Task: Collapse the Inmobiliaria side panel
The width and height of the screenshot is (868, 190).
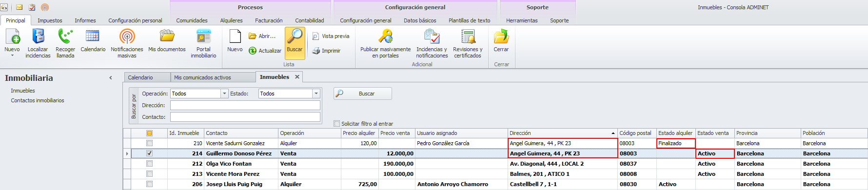Action: 111,78
